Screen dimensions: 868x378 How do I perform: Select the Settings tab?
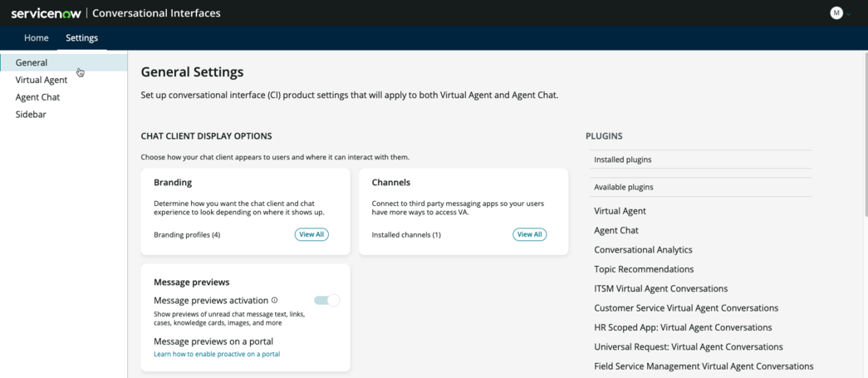82,38
